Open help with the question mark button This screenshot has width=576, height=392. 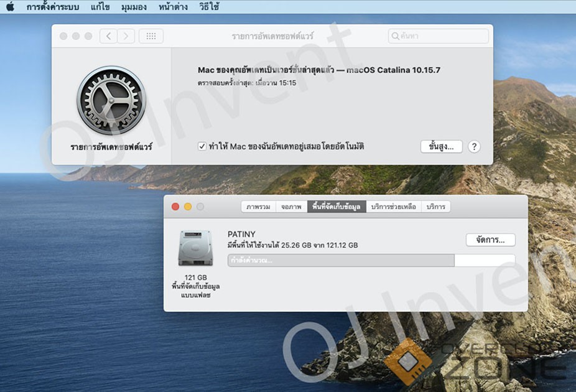pos(474,147)
